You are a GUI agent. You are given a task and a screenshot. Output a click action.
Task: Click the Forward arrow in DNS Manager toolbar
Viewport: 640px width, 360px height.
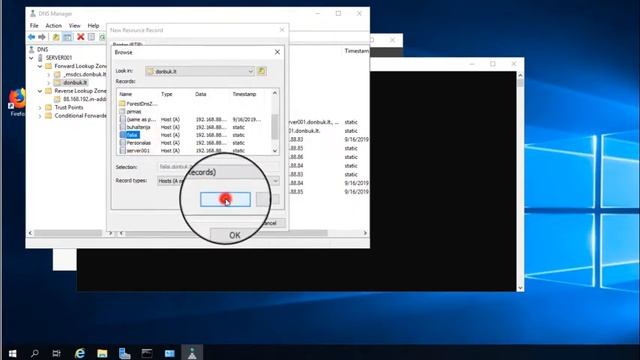point(42,37)
